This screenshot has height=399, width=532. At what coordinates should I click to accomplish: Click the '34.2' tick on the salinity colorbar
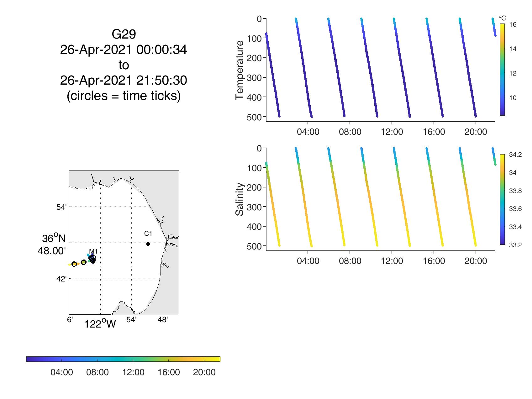[x=515, y=155]
